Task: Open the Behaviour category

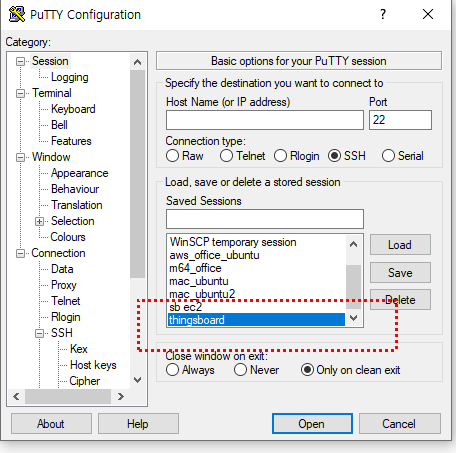Action: point(75,189)
